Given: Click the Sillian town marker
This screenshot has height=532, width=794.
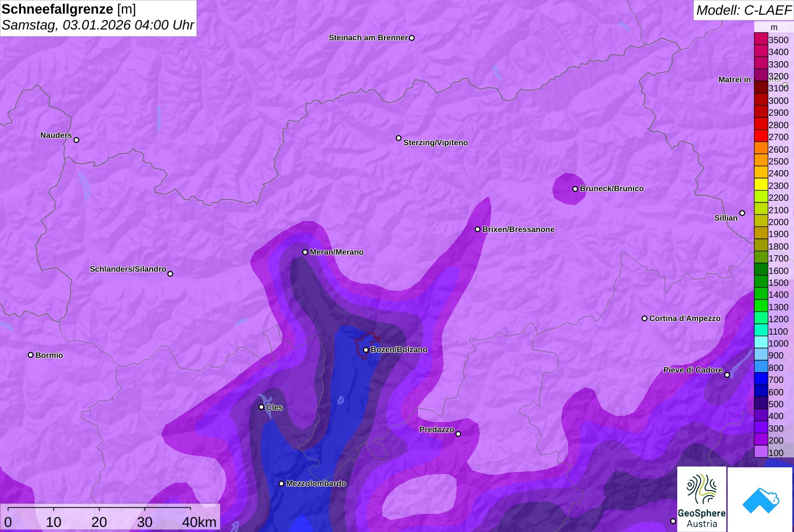Looking at the screenshot, I should click(742, 213).
